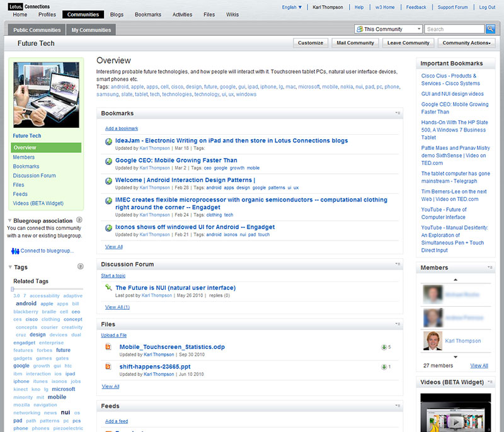The height and width of the screenshot is (432, 504).
Task: Click View All next to 27 members
Action: (x=479, y=365)
